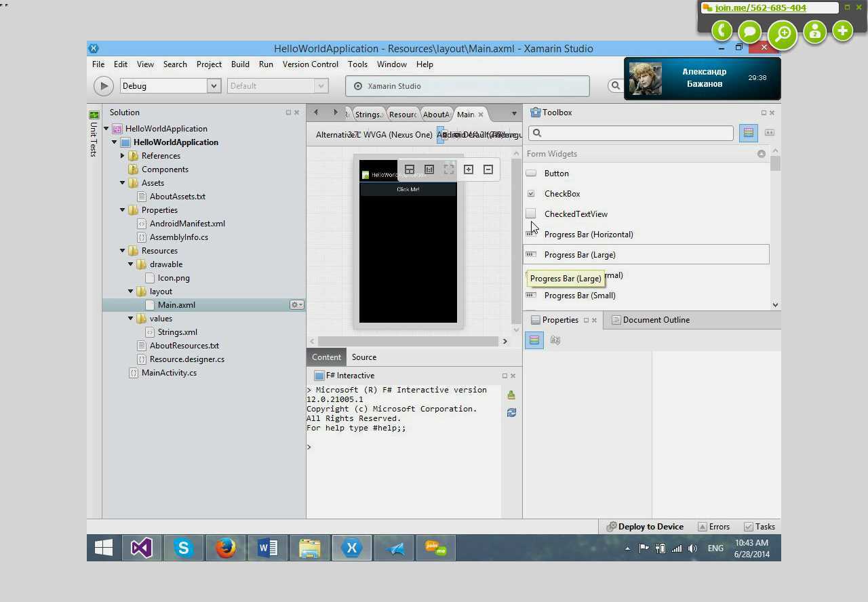Click the gear options icon on Main.axml row
868x602 pixels.
296,305
